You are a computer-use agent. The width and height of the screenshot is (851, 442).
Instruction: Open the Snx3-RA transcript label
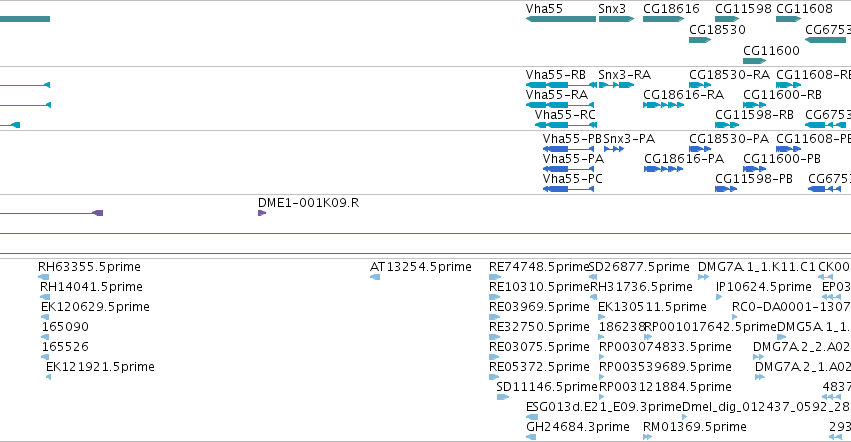pos(625,75)
